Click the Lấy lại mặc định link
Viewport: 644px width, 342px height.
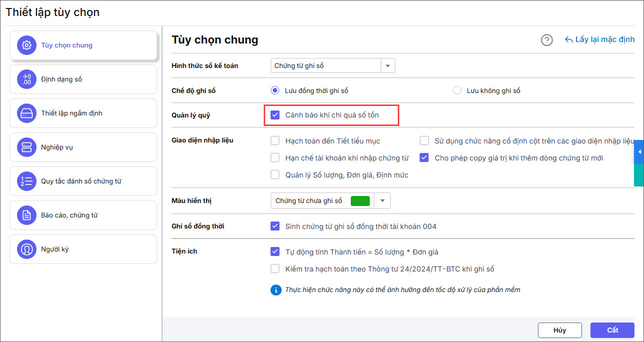(600, 39)
